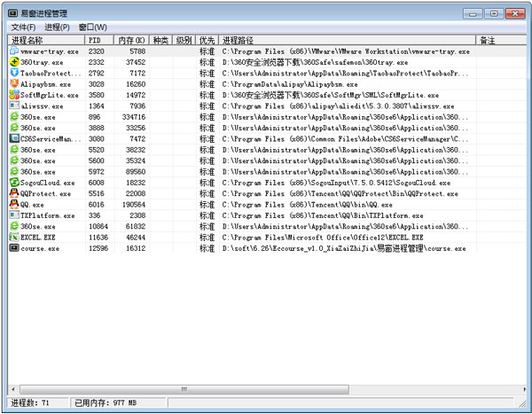The image size is (532, 414).
Task: Select the 360tray.exe icon
Action: 14,62
